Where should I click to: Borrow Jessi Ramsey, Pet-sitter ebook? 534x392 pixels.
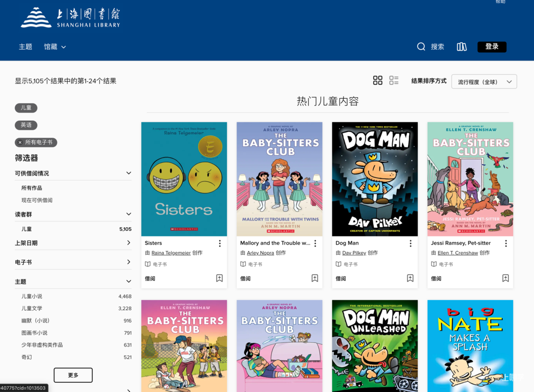coord(436,278)
